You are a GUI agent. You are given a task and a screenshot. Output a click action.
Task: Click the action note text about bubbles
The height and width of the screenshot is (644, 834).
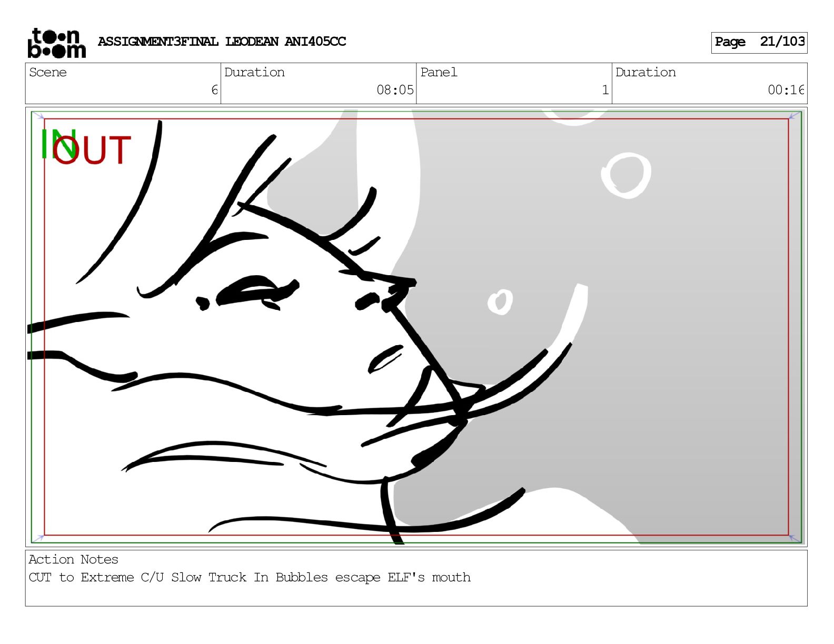(250, 577)
